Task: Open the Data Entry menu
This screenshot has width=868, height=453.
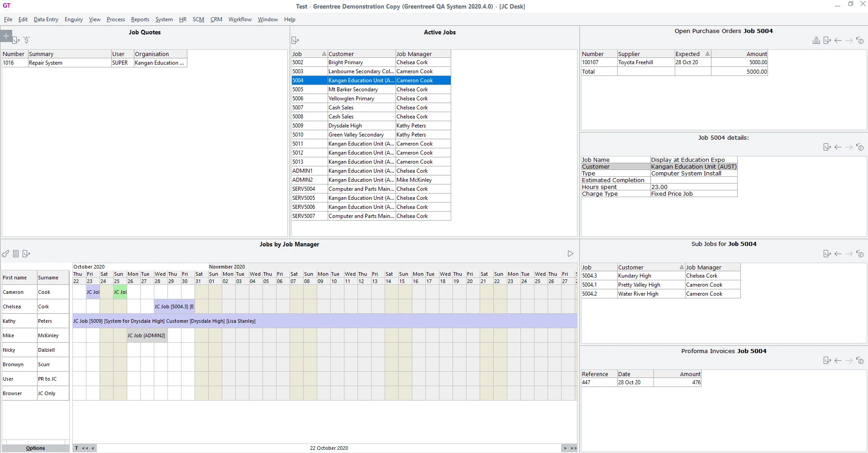Action: (46, 19)
